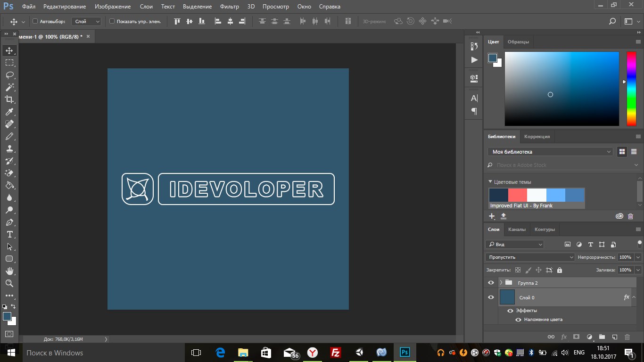Click the delete layer trash icon
This screenshot has width=644, height=362.
coord(627,337)
